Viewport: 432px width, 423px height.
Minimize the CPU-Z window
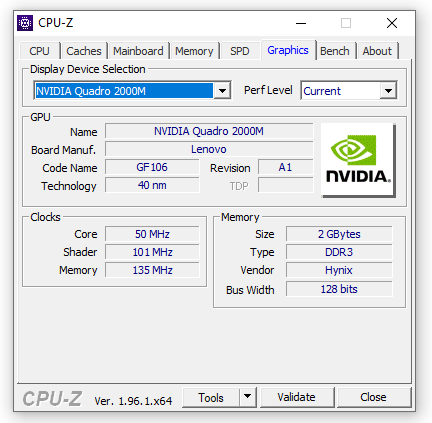(x=301, y=23)
